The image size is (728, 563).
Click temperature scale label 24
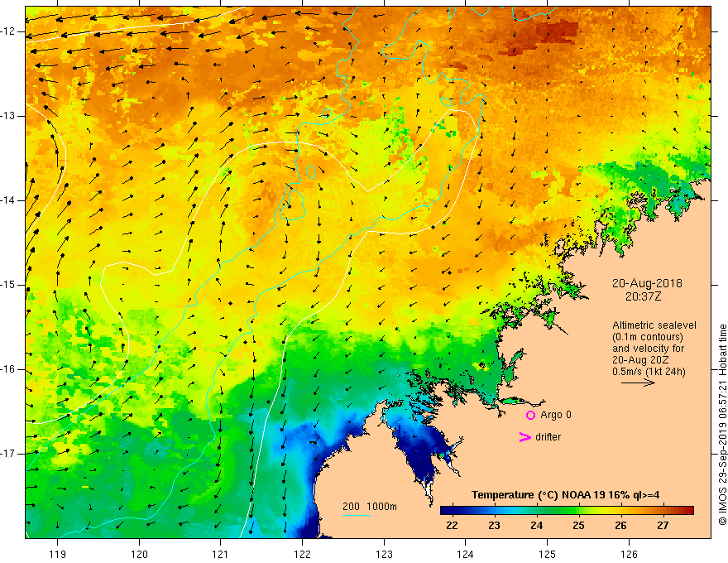point(536,526)
